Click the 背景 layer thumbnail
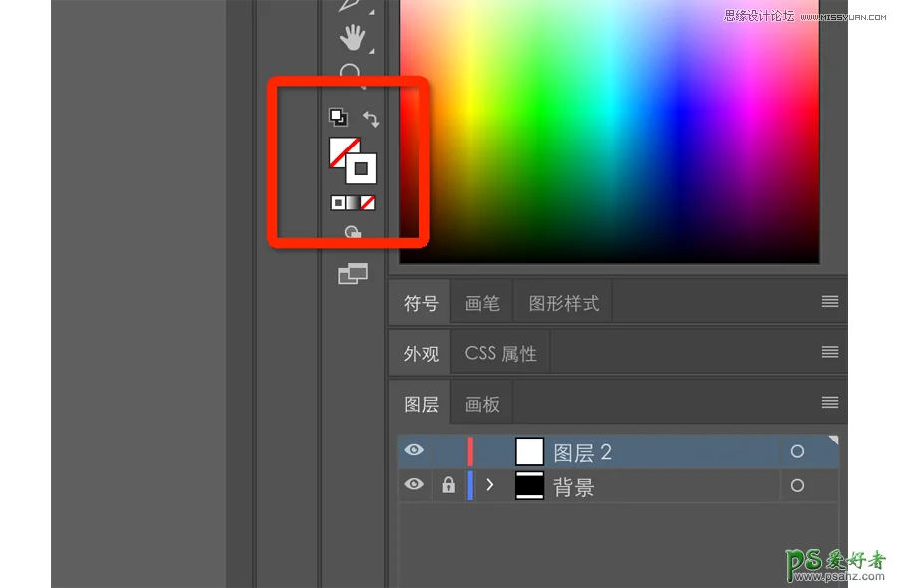Viewport: 897px width, 588px height. tap(530, 485)
